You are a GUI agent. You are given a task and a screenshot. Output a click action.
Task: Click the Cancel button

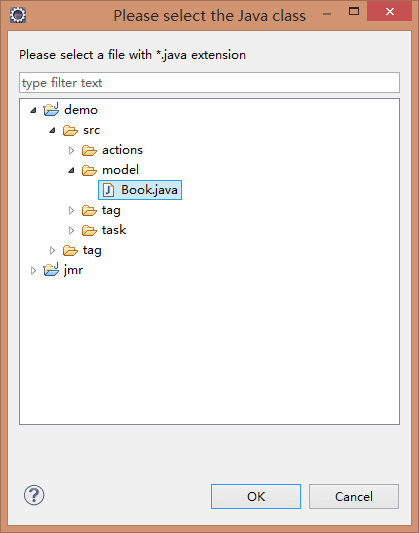354,496
